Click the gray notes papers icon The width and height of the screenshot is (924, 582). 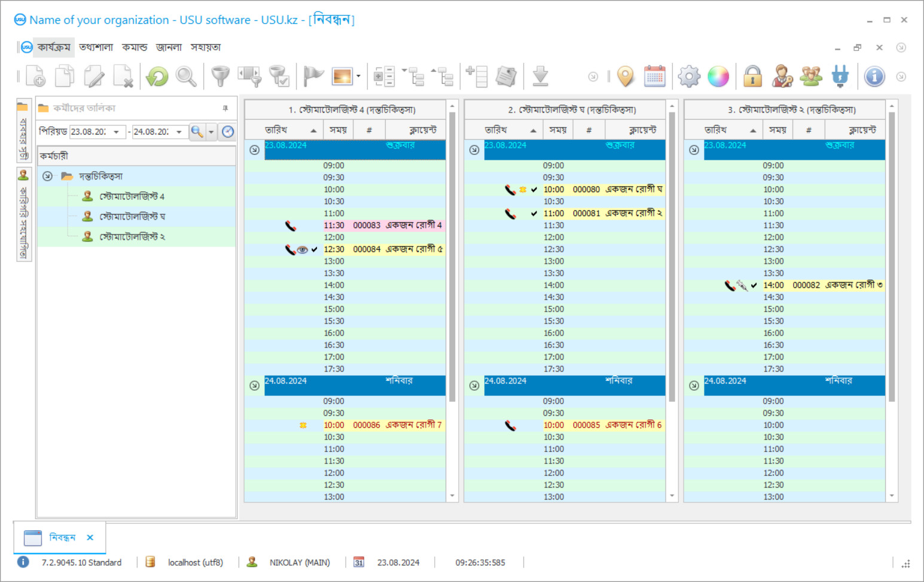[506, 77]
